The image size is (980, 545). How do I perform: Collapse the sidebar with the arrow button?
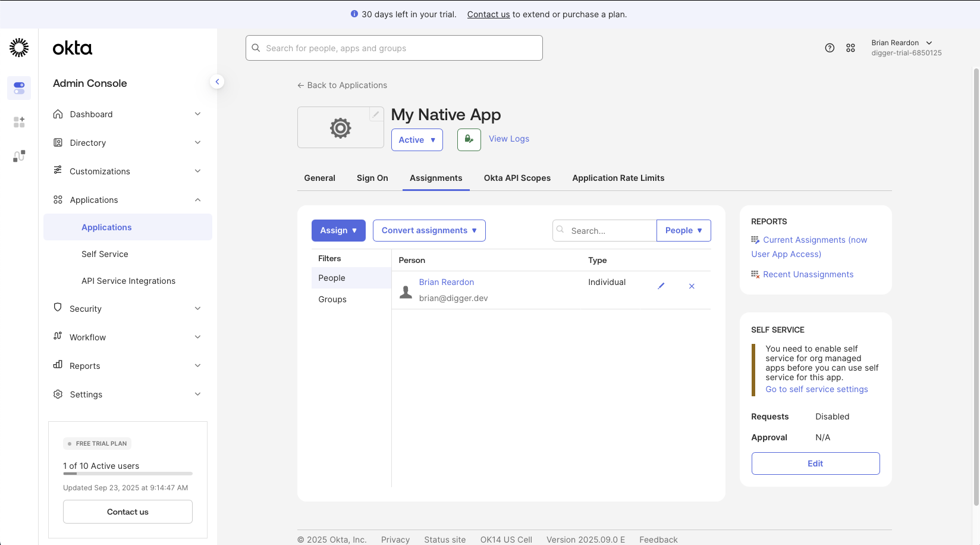[x=217, y=82]
